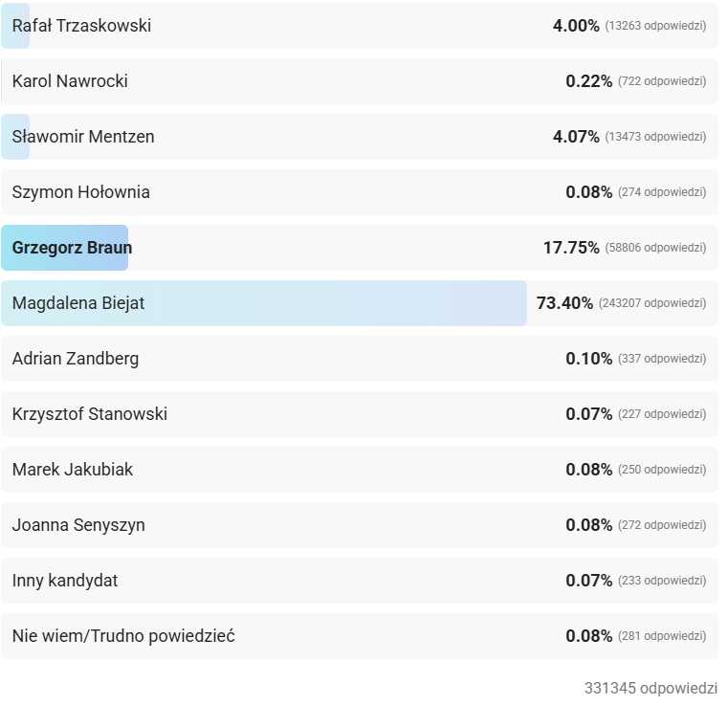This screenshot has width=728, height=705.
Task: Select the Magdalena Biejat answer row
Action: click(360, 303)
